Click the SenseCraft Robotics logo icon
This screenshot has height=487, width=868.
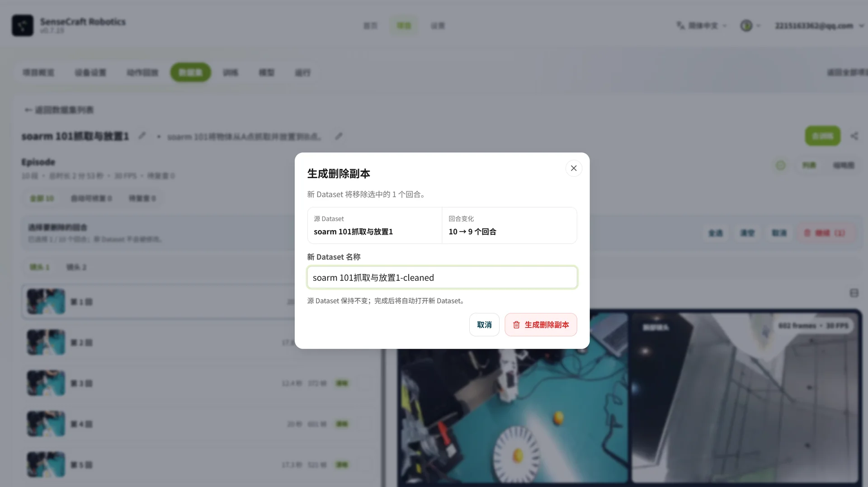23,25
